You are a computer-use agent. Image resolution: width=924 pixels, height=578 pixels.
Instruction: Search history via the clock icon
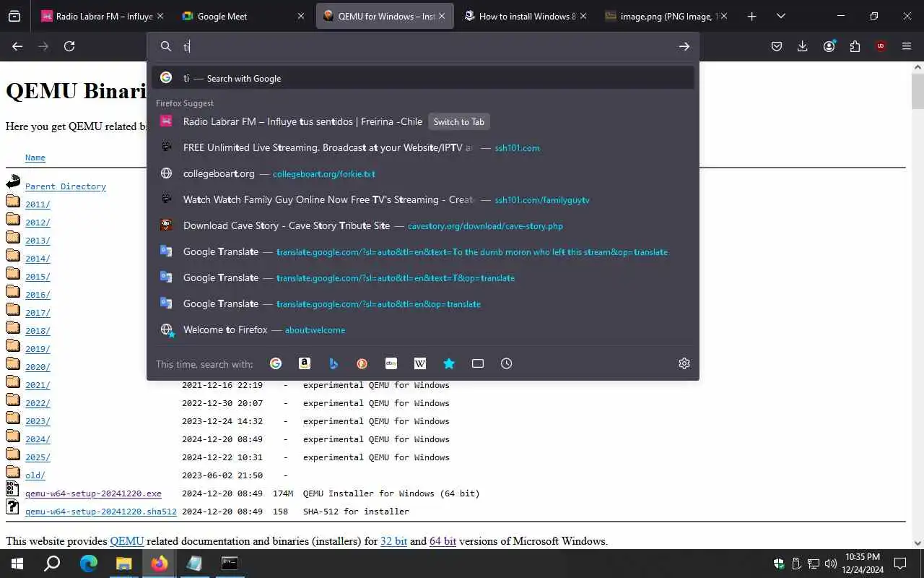[507, 363]
